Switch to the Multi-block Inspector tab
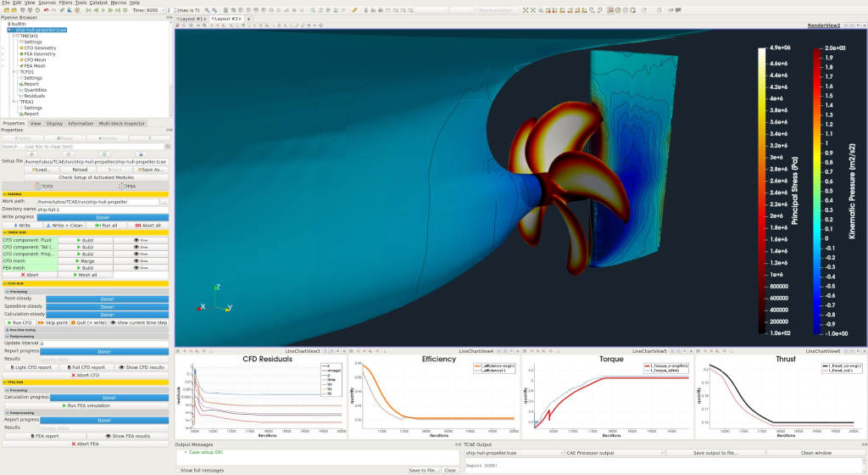Image resolution: width=868 pixels, height=475 pixels. pos(122,124)
